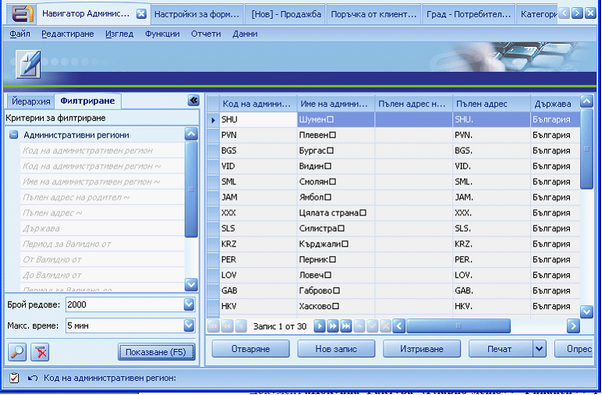Jump to the next page of records
The width and height of the screenshot is (602, 395).
[332, 326]
